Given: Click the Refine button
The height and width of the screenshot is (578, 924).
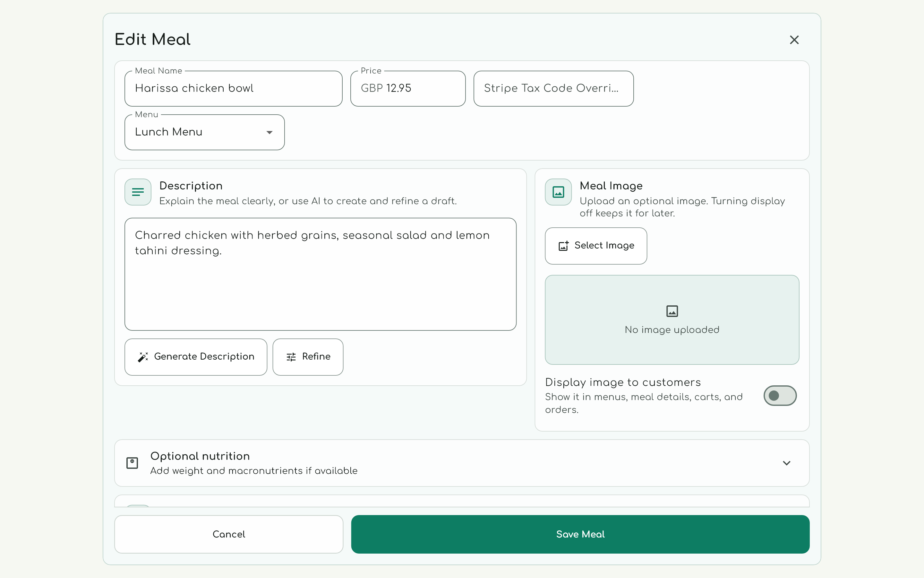Looking at the screenshot, I should (308, 357).
